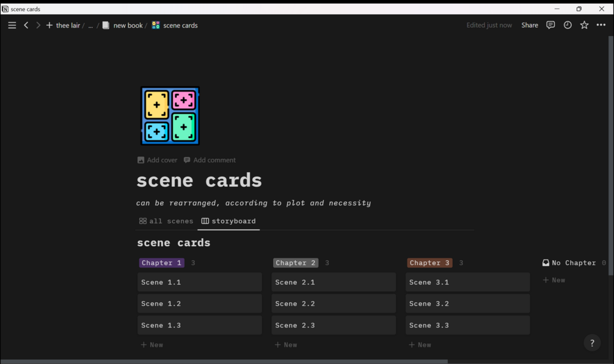The width and height of the screenshot is (614, 364).
Task: Go back with the left arrow
Action: point(26,26)
